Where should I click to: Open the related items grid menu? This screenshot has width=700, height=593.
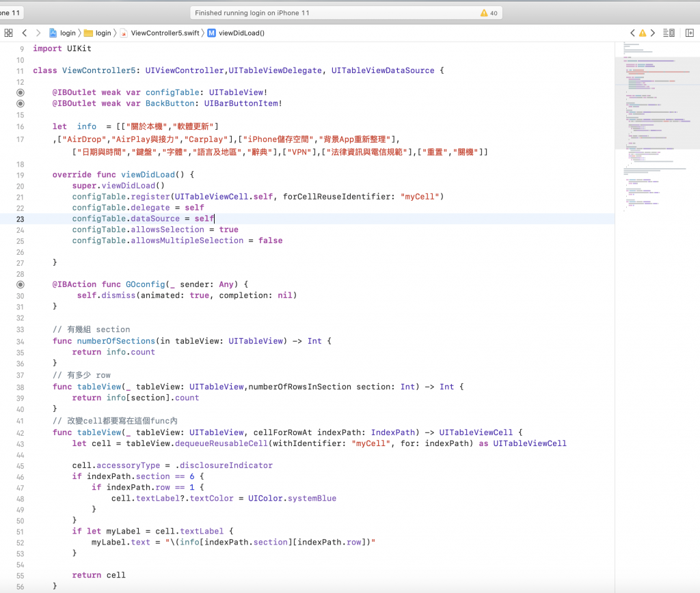[8, 33]
